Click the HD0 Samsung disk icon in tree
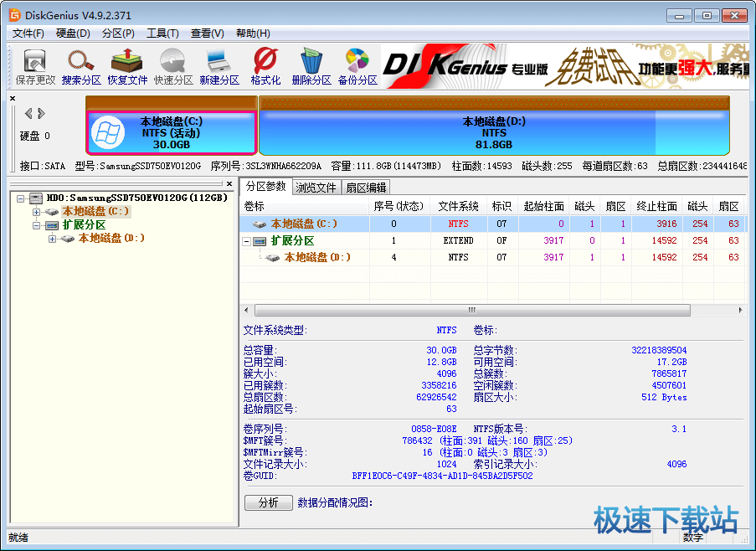756x551 pixels. tap(36, 198)
